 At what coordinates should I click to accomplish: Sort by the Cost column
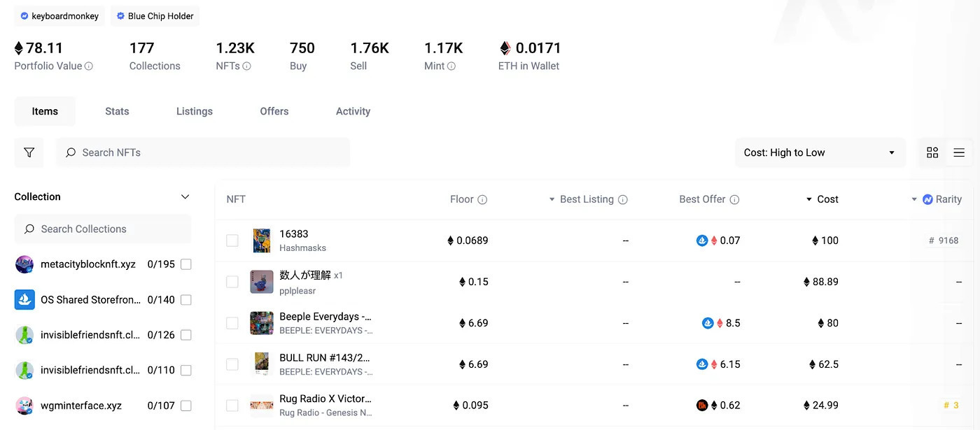point(823,199)
